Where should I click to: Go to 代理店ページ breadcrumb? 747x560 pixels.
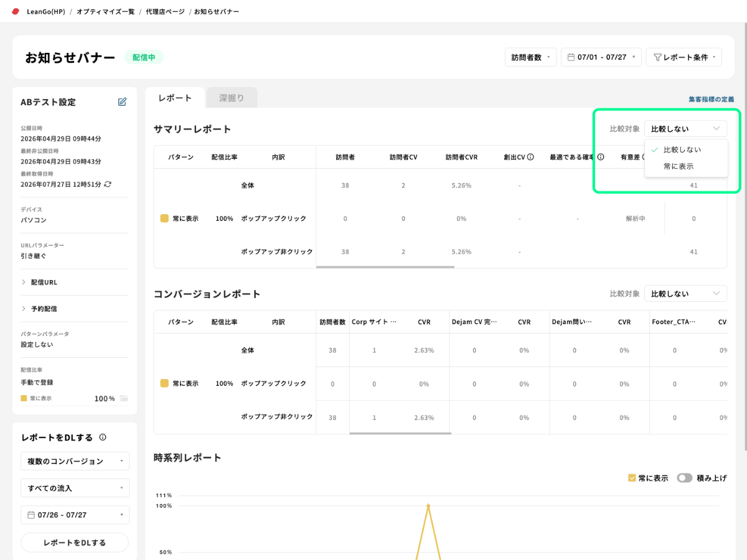165,12
